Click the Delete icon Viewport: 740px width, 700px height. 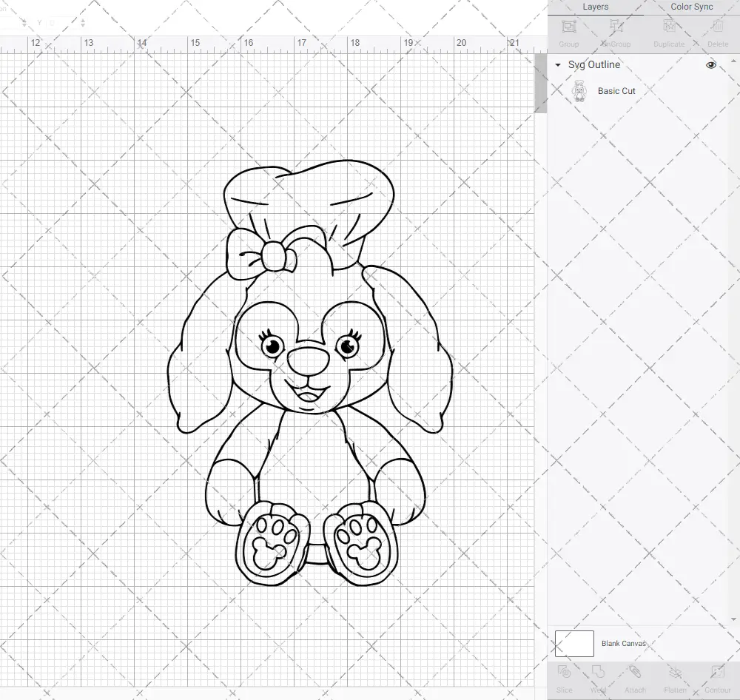point(717,27)
